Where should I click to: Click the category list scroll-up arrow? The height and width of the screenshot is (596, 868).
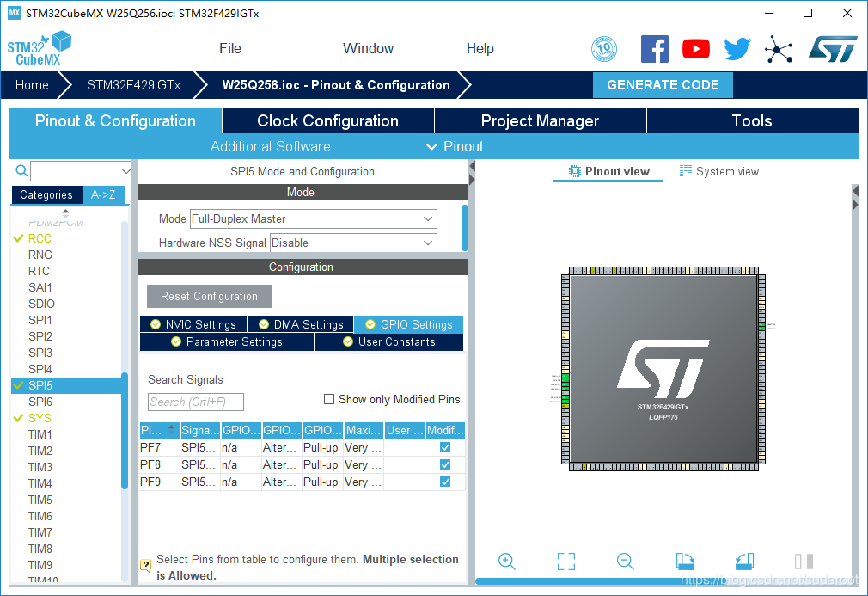(65, 212)
